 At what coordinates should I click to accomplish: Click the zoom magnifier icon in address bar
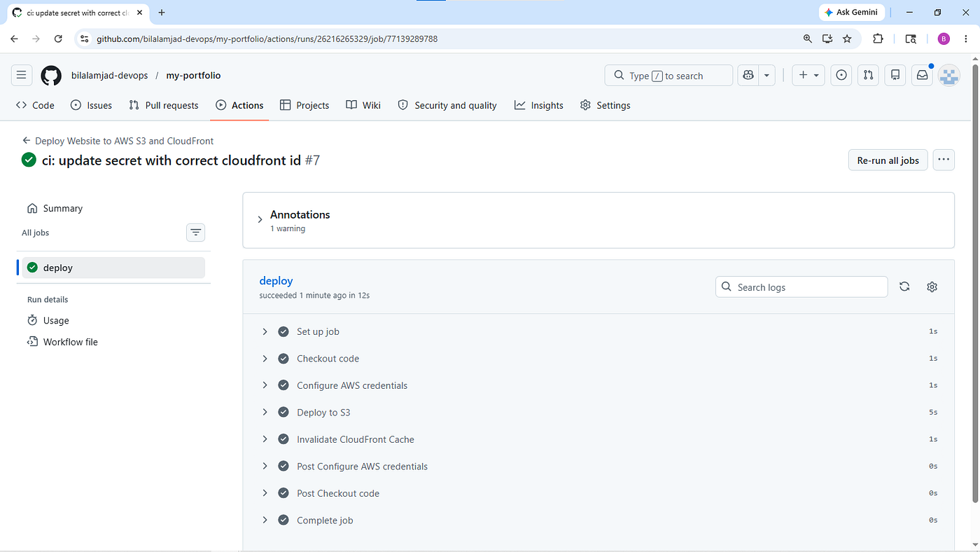(x=808, y=39)
